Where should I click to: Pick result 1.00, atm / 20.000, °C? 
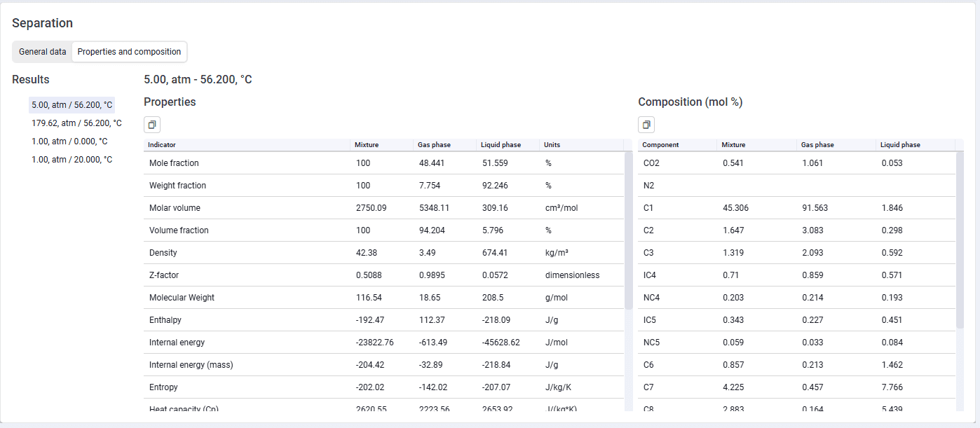click(72, 160)
